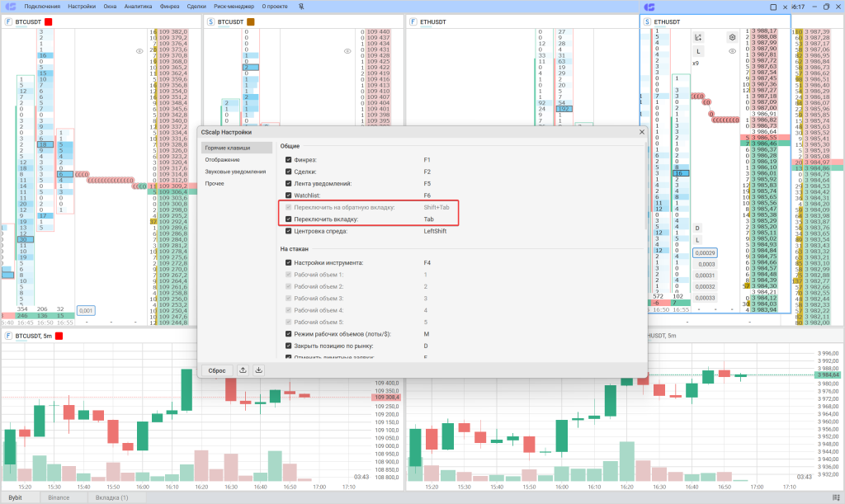This screenshot has width=845, height=504.
Task: Select Звуковые уведомления settings section
Action: pos(235,172)
